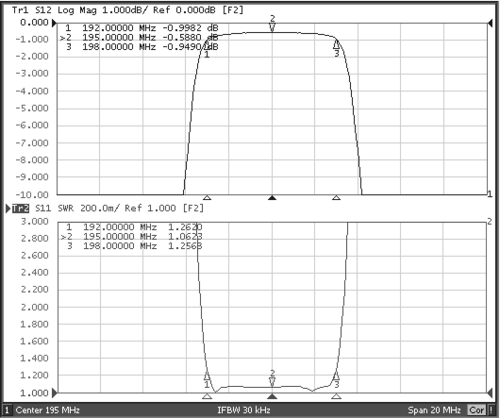The width and height of the screenshot is (500, 418).
Task: Click reference level arrow at 0.000 on upper graph
Action: [54, 23]
